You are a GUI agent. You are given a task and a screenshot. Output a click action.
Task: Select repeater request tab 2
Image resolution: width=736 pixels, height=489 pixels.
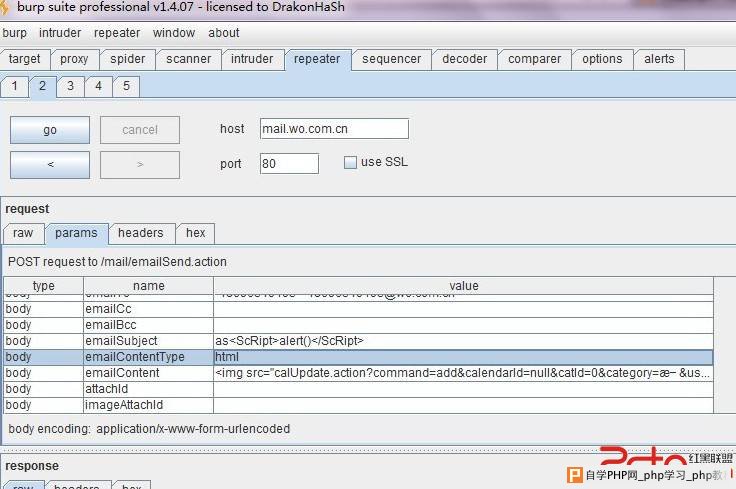pyautogui.click(x=43, y=86)
